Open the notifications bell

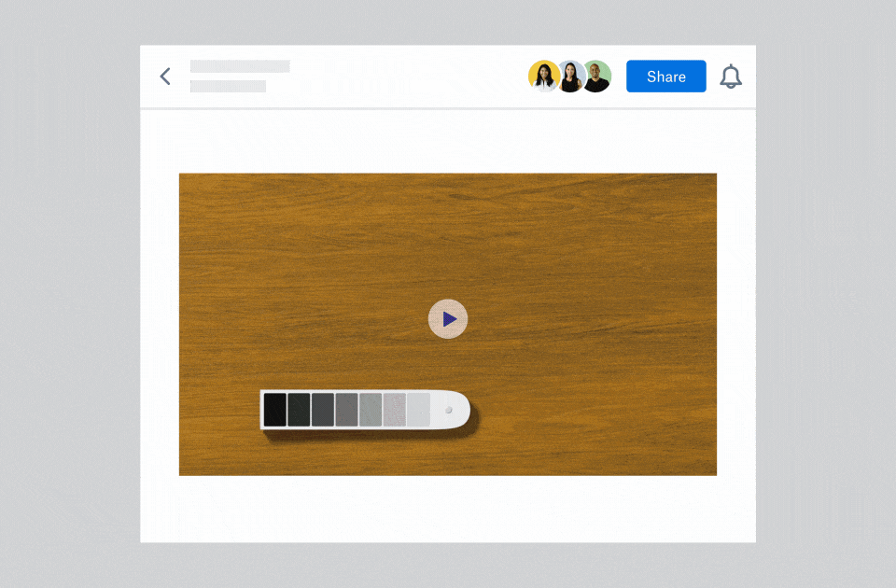(x=731, y=77)
